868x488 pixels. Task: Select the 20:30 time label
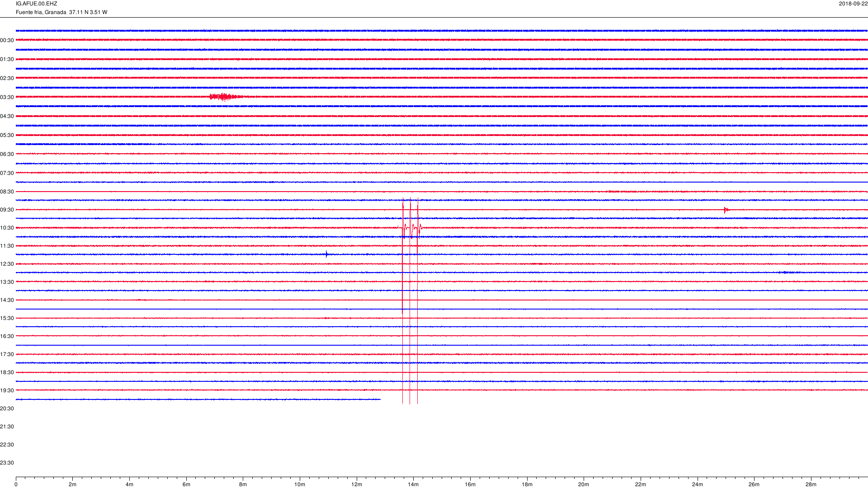pos(7,408)
